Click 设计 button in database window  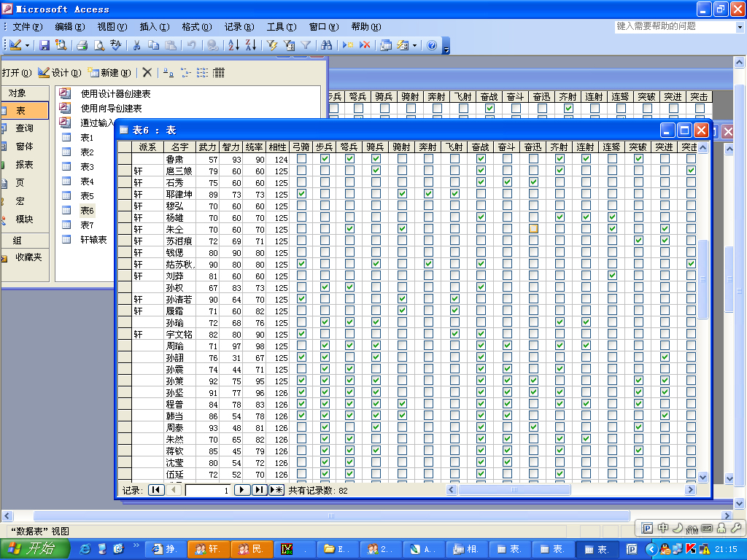coord(58,73)
